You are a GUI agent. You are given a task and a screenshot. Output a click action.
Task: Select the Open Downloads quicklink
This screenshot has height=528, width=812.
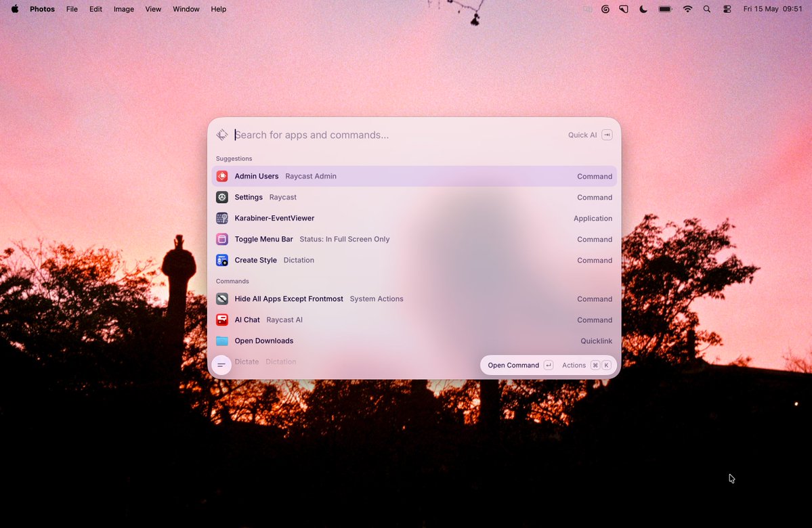tap(414, 340)
